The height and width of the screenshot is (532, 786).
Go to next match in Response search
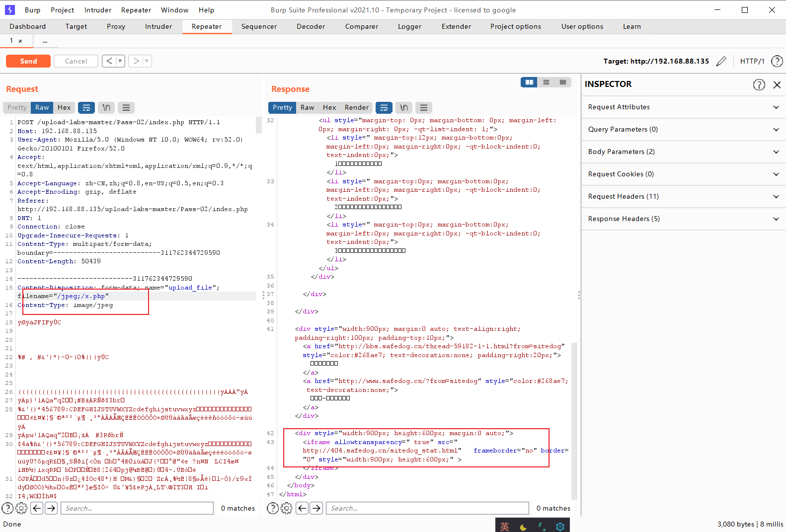coord(316,508)
